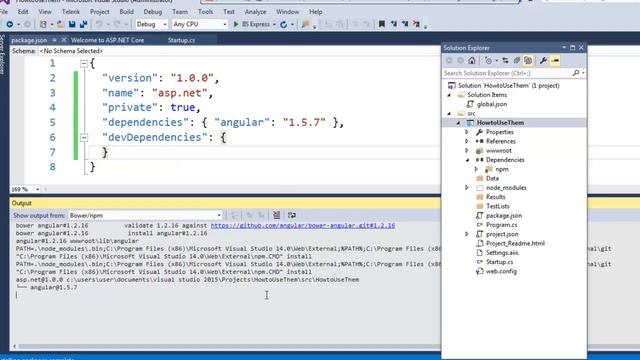Select Project_Readme.html in Solution Explorer
This screenshot has width=640, height=360.
515,243
